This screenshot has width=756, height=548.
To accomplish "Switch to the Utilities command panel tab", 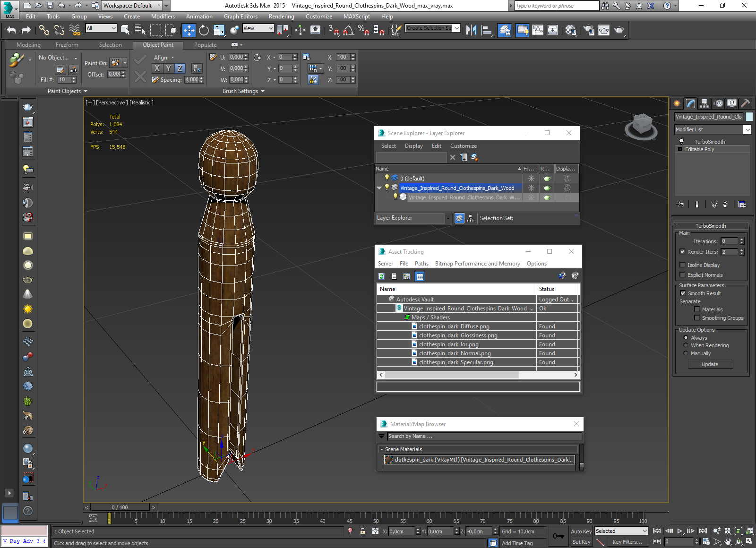I will point(745,103).
